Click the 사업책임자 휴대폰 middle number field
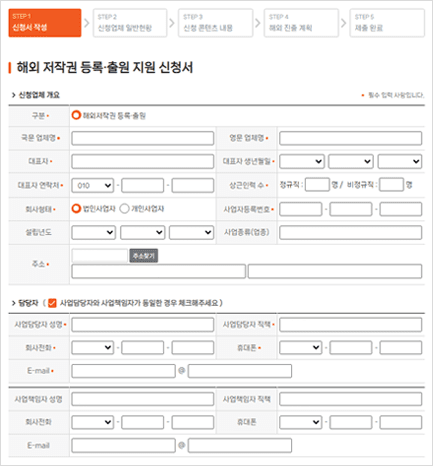The height and width of the screenshot is (466, 433). [351, 422]
